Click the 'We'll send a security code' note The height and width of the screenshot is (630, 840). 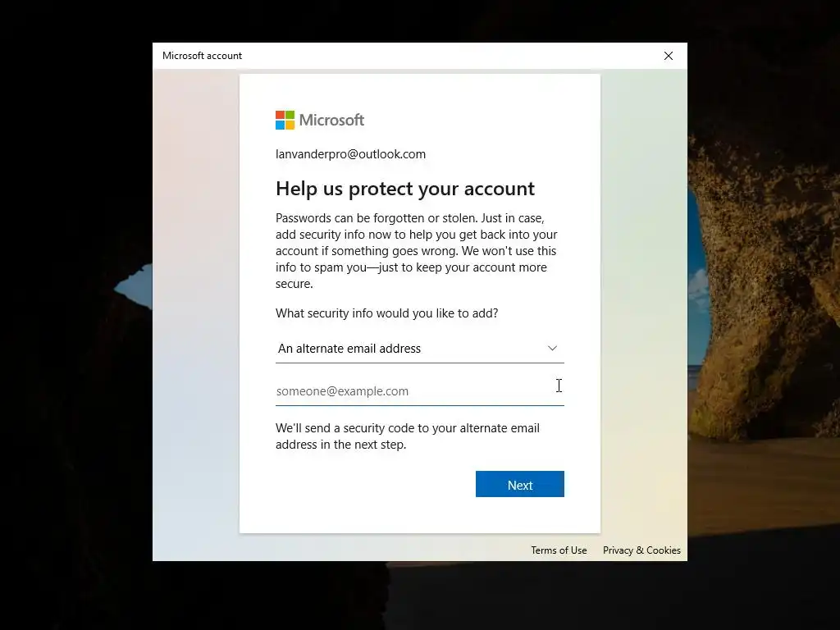tap(408, 436)
